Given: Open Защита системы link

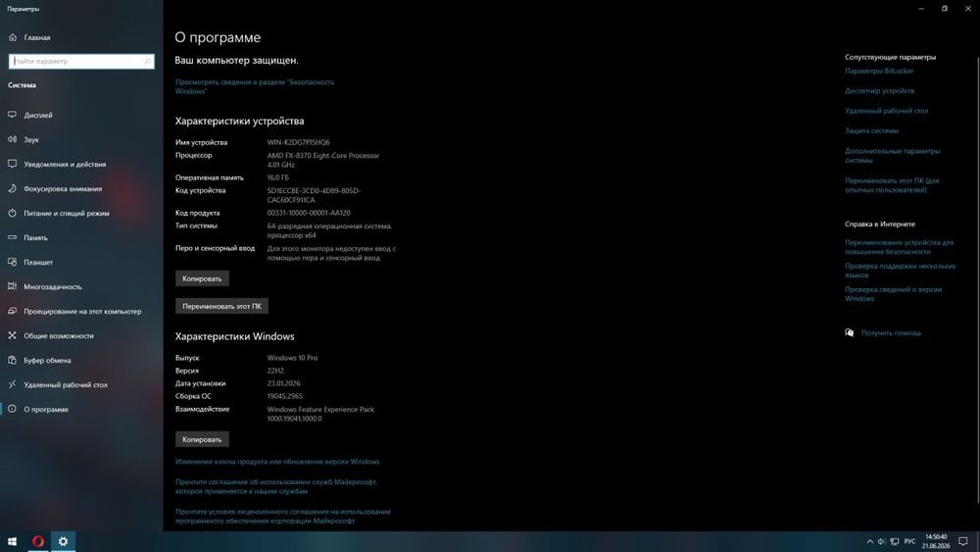Looking at the screenshot, I should 872,130.
